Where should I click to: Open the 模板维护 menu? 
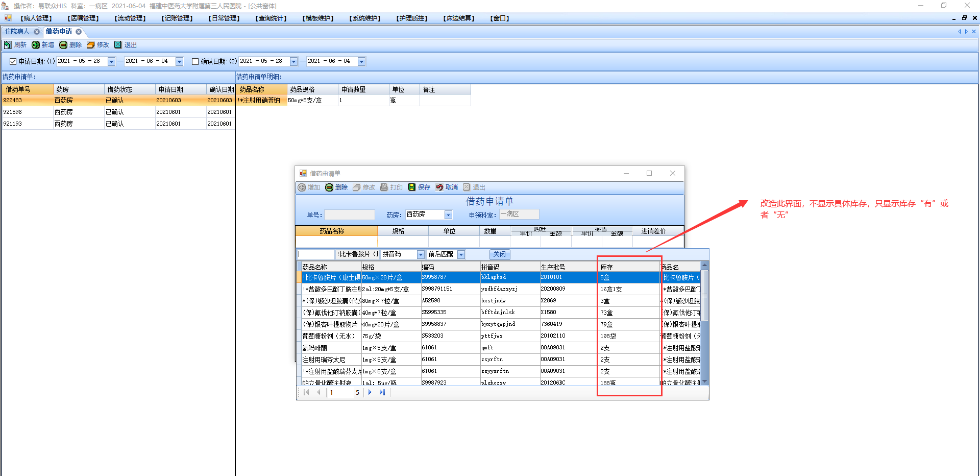pos(318,18)
